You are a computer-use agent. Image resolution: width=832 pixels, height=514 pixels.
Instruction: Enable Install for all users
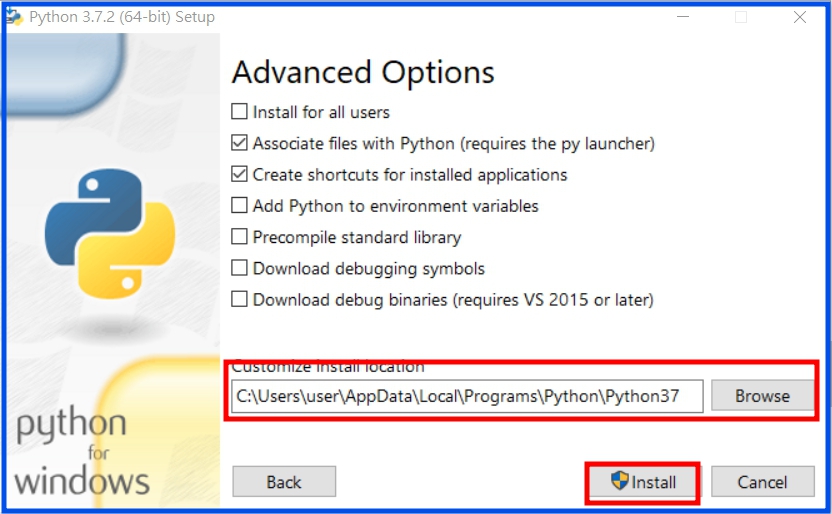(239, 111)
